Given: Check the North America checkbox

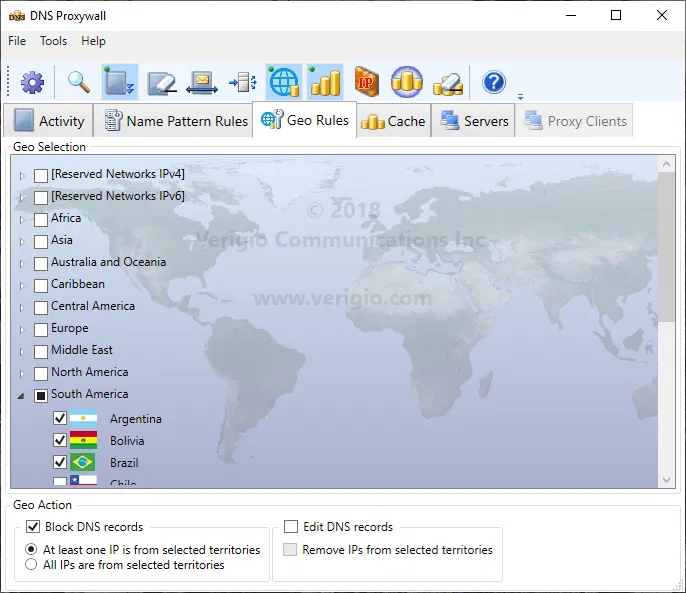Looking at the screenshot, I should (x=41, y=373).
